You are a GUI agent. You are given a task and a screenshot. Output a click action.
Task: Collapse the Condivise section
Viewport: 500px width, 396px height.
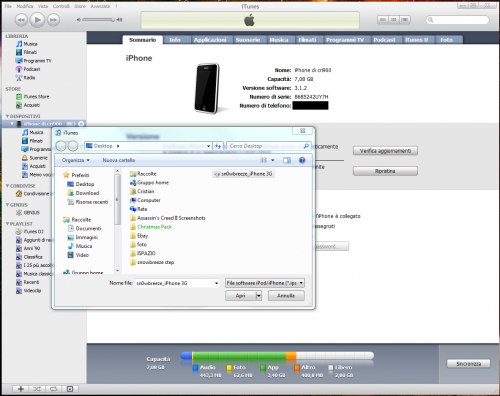point(7,186)
